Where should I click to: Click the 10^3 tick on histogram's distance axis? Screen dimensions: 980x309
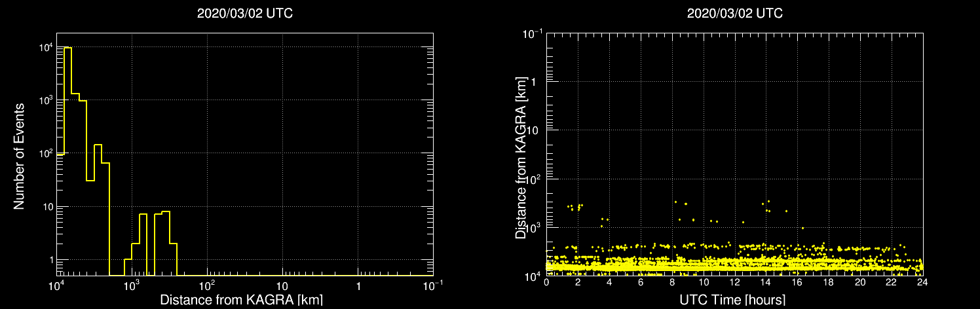click(x=132, y=286)
